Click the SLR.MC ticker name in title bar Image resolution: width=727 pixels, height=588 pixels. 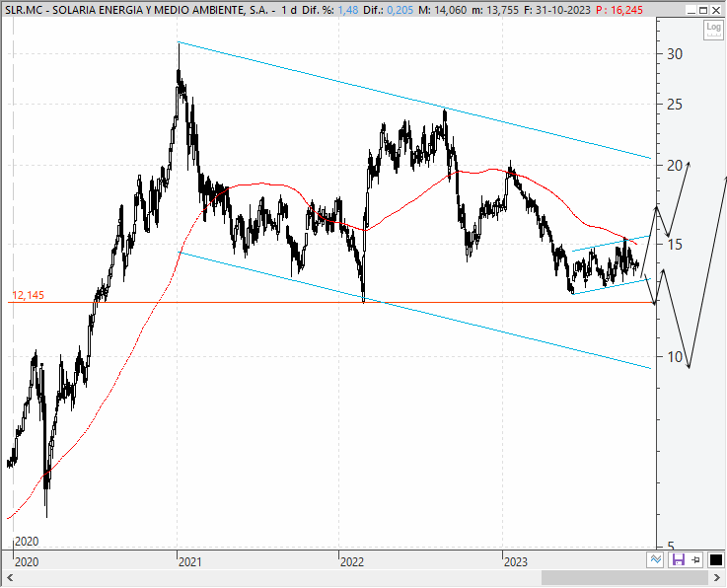pos(23,10)
